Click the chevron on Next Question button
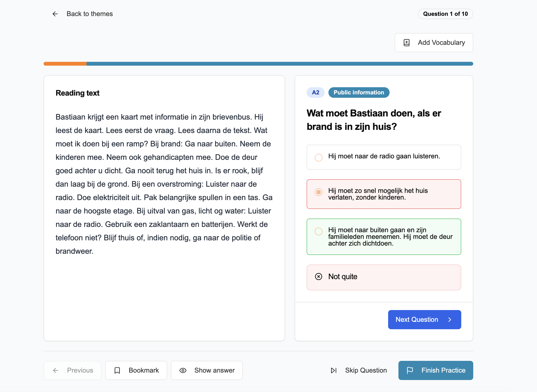Viewport: 537px width, 392px height. pyautogui.click(x=450, y=320)
